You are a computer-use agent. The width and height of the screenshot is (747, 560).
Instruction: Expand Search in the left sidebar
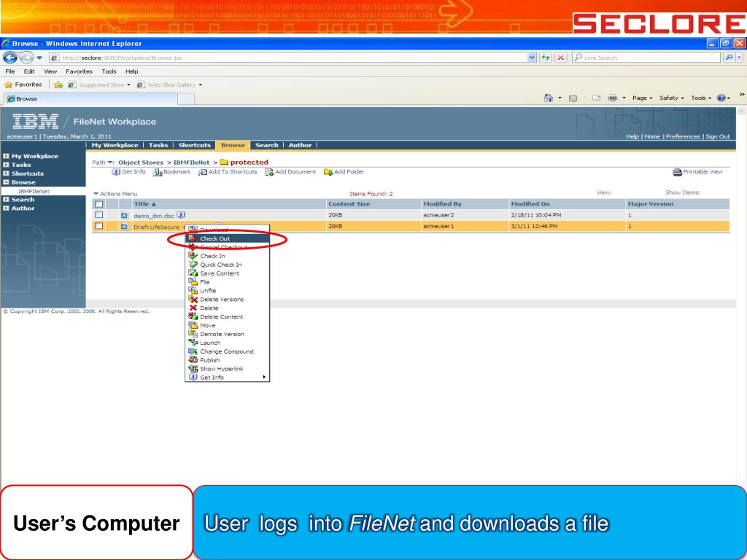6,200
